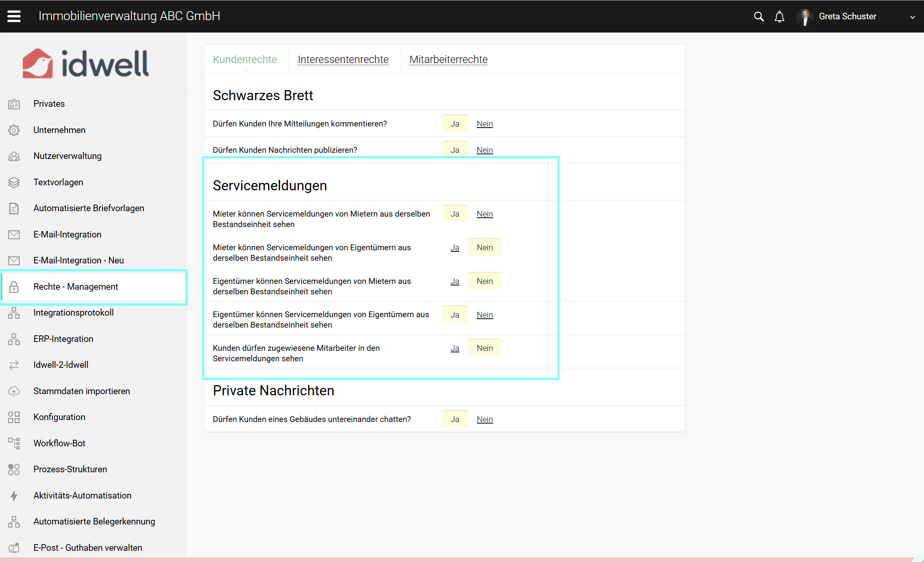Choose Ja for zugewiesene Mitarbeiter sehen
Screen dimensions: 924x562
click(455, 348)
